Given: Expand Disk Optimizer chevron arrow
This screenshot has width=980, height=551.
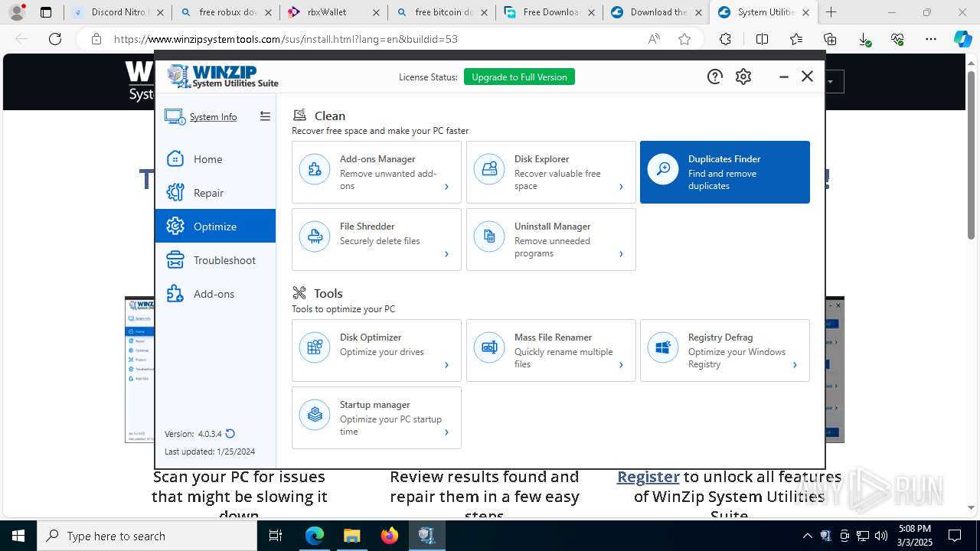Looking at the screenshot, I should (x=446, y=365).
